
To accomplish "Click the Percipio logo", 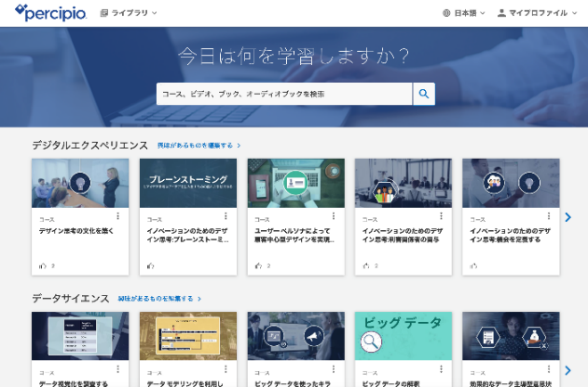I will coord(51,13).
